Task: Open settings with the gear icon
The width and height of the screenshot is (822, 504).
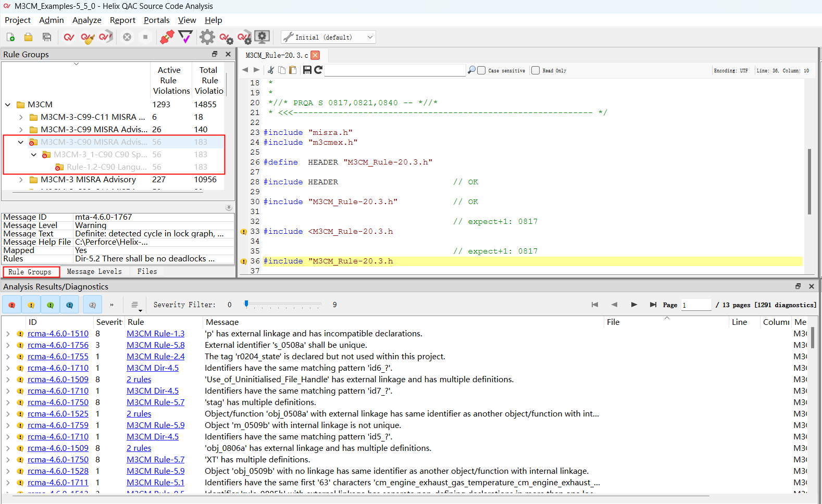Action: coord(207,37)
